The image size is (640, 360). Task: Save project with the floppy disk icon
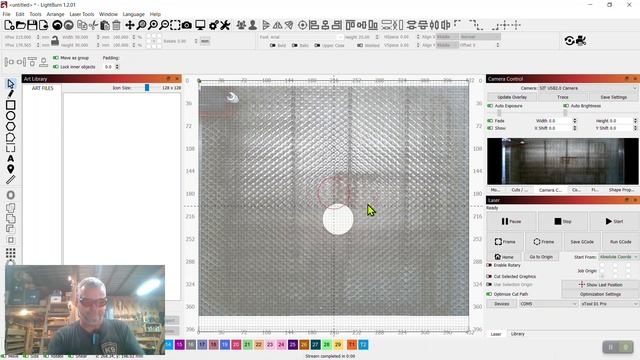[x=32, y=25]
